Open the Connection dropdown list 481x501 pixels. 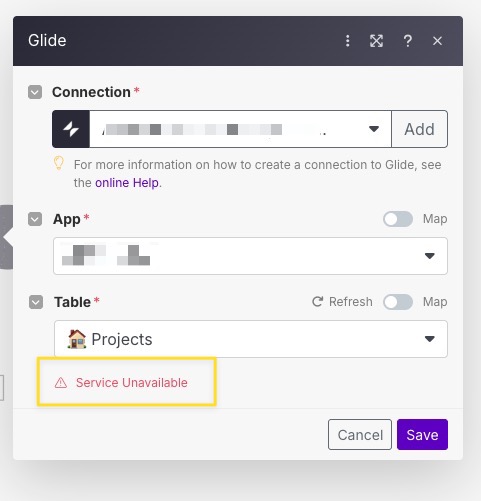coord(240,129)
